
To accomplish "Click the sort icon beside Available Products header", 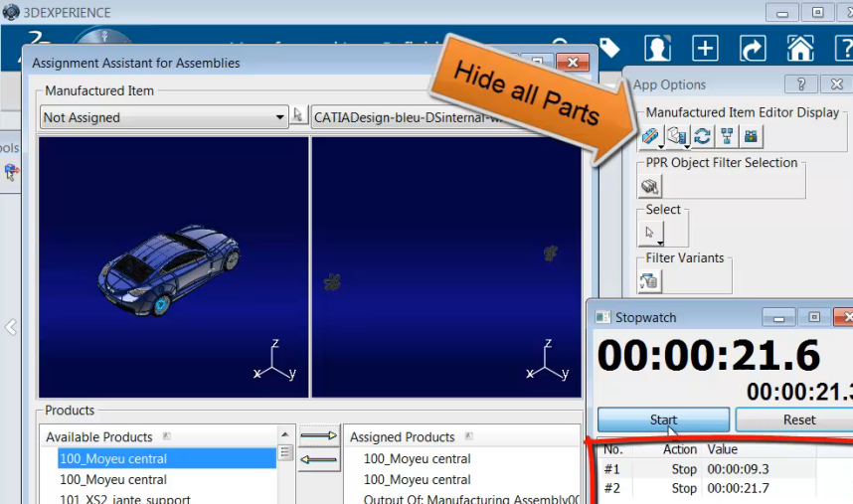I will click(x=167, y=436).
